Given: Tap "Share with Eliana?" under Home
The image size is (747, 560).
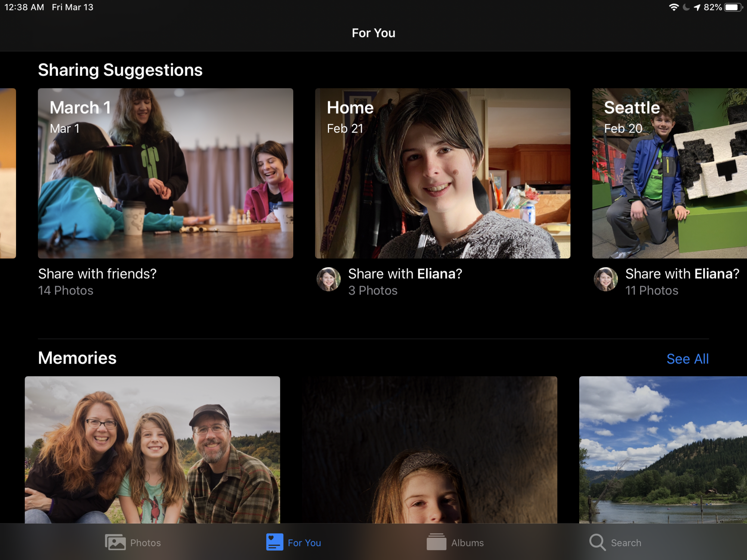Looking at the screenshot, I should pos(405,274).
